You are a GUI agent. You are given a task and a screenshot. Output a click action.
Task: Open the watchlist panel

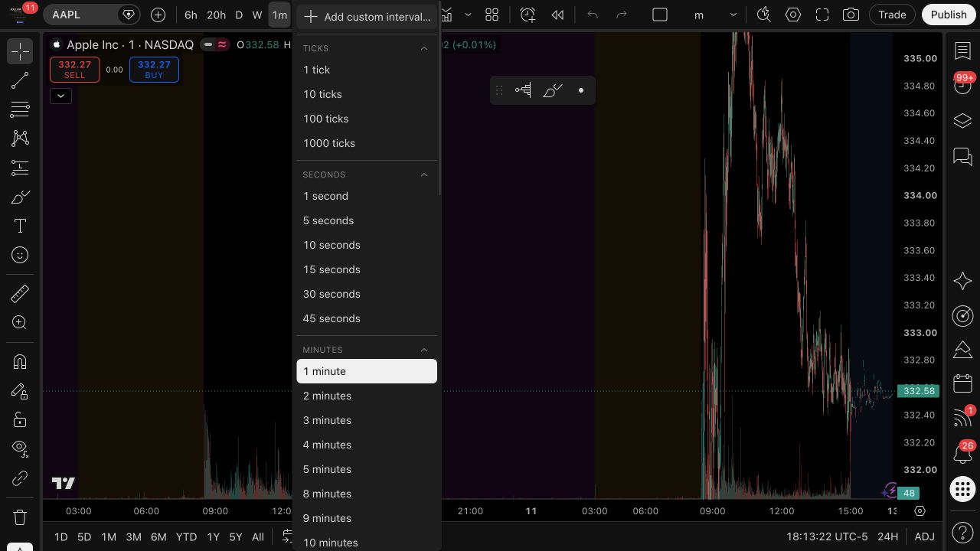coord(962,51)
